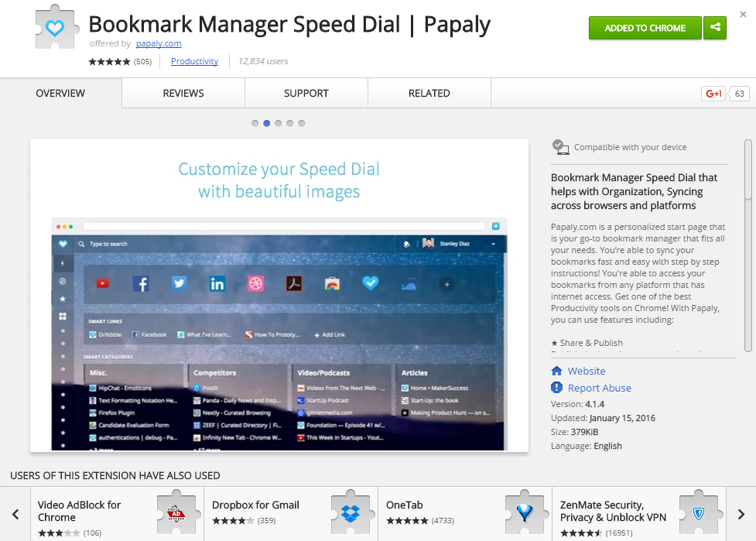The width and height of the screenshot is (756, 541).
Task: Click the Updated January 15, 2016 text
Action: coord(603,418)
